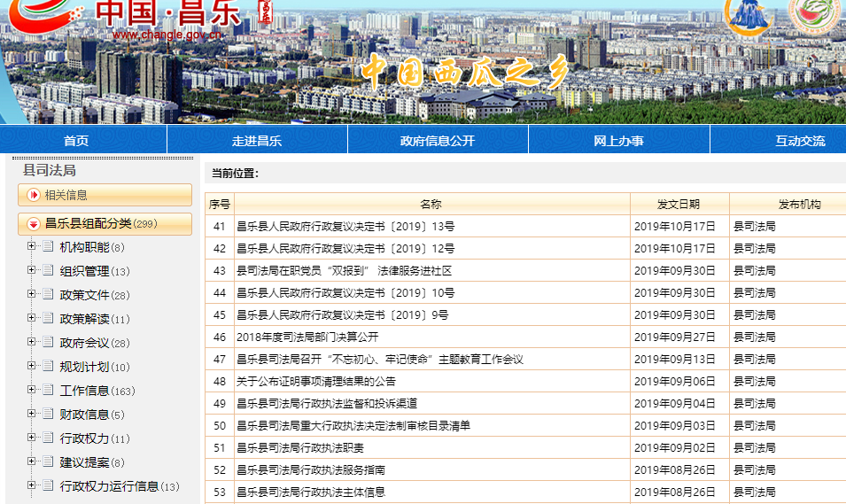The image size is (846, 504).
Task: Click the document icon next to 机构职能
Action: pyautogui.click(x=48, y=246)
